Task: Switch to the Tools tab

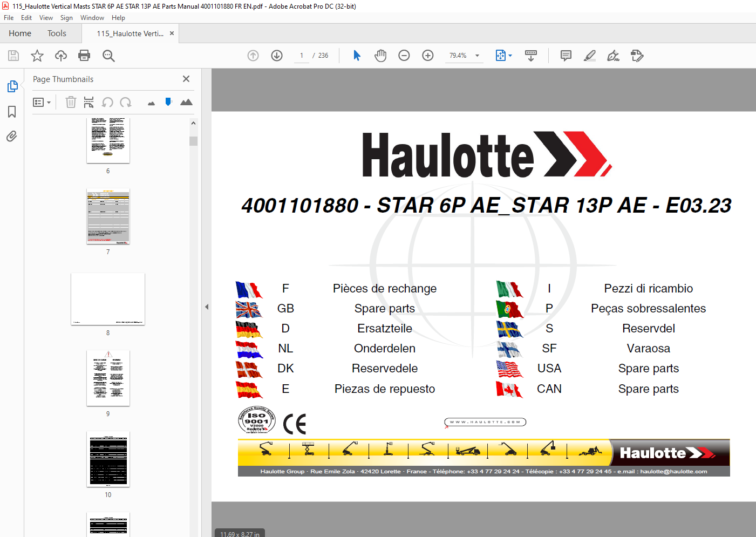Action: 57,33
